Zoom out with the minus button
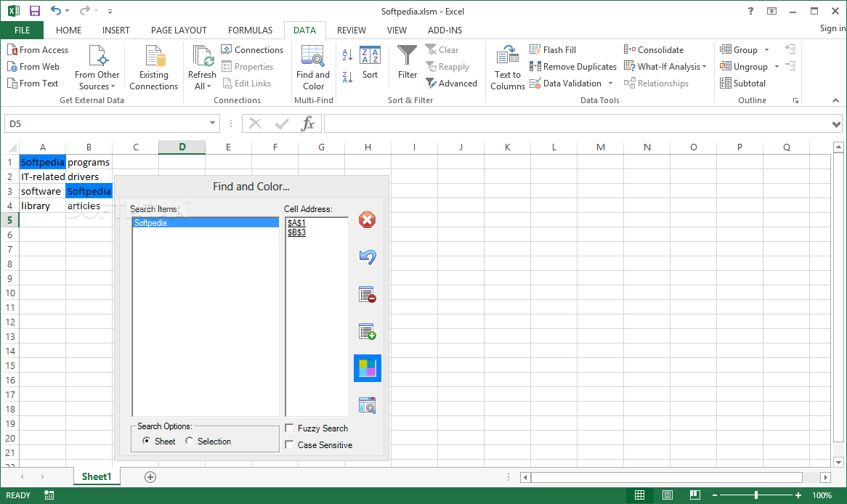847x504 pixels. click(x=715, y=495)
